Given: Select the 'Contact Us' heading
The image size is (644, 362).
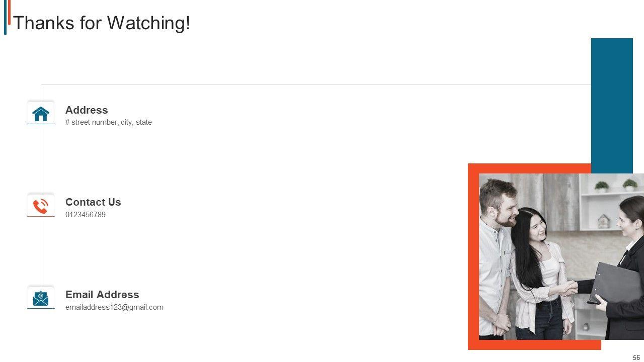Looking at the screenshot, I should [x=93, y=202].
